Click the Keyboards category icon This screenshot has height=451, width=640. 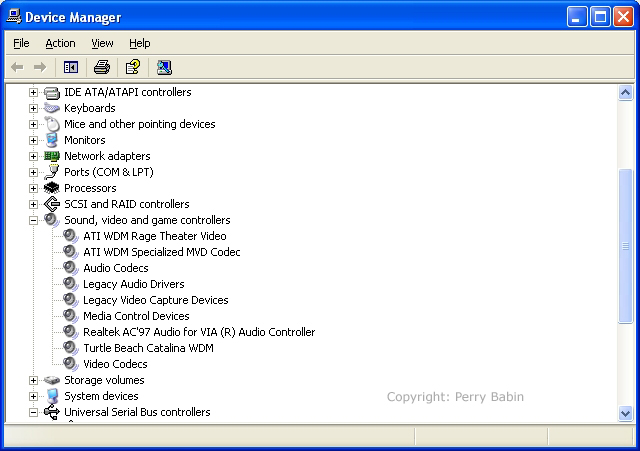point(52,108)
